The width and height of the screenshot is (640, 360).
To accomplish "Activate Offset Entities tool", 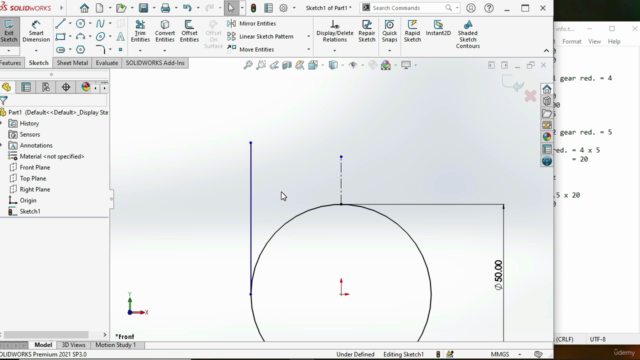I will click(189, 31).
